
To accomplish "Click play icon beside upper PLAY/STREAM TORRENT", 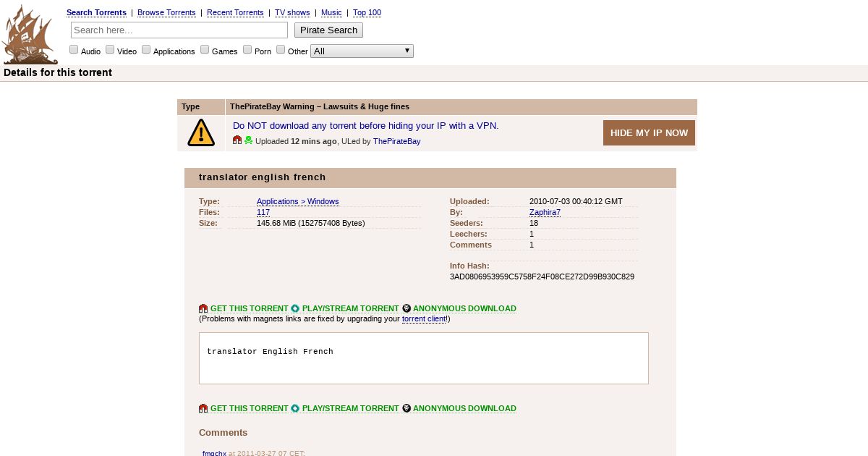I will coord(295,308).
